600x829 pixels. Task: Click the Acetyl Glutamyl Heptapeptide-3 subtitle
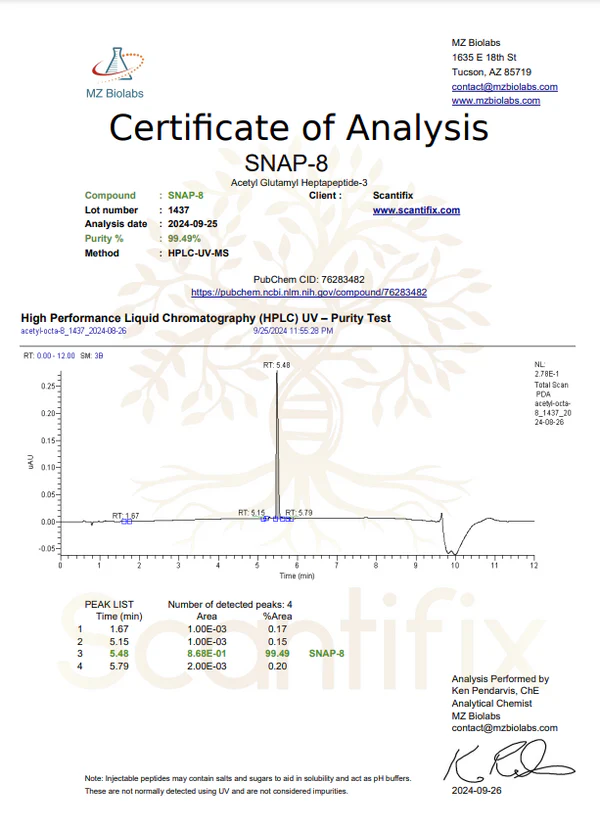pyautogui.click(x=299, y=182)
